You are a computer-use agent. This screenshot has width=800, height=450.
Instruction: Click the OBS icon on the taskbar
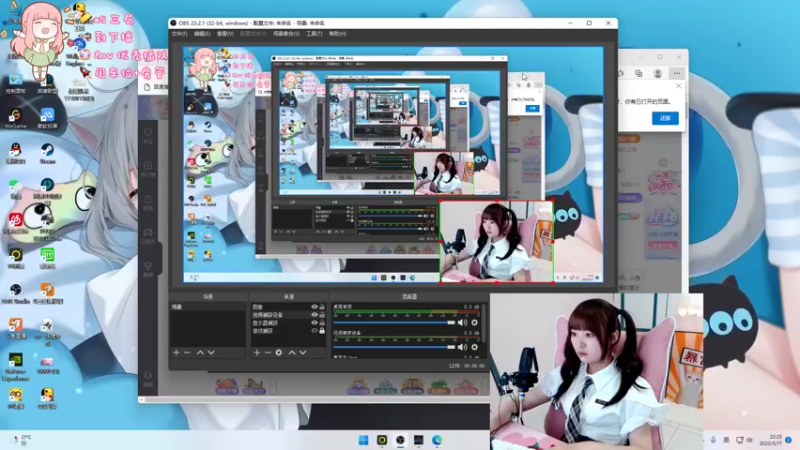(x=401, y=440)
